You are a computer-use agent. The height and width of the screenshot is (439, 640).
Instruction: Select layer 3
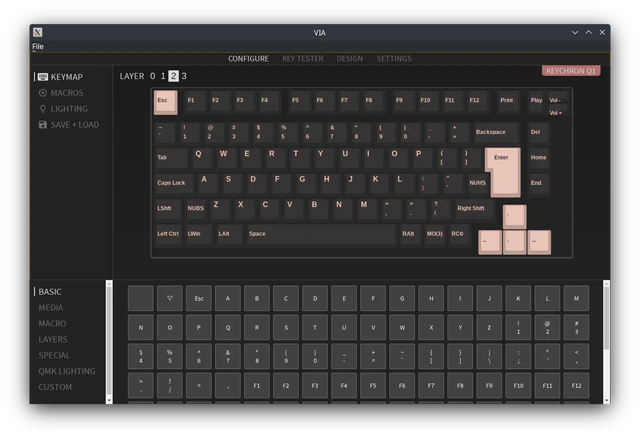pyautogui.click(x=184, y=76)
